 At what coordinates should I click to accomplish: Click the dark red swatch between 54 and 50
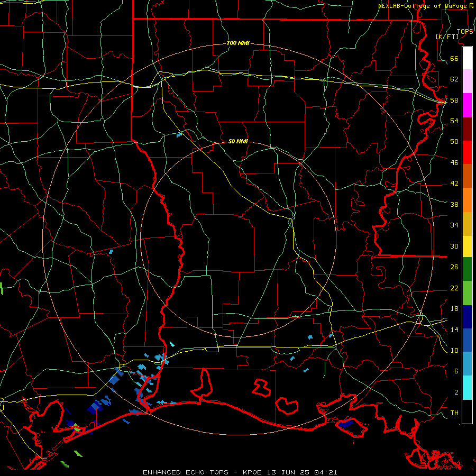[x=467, y=129]
